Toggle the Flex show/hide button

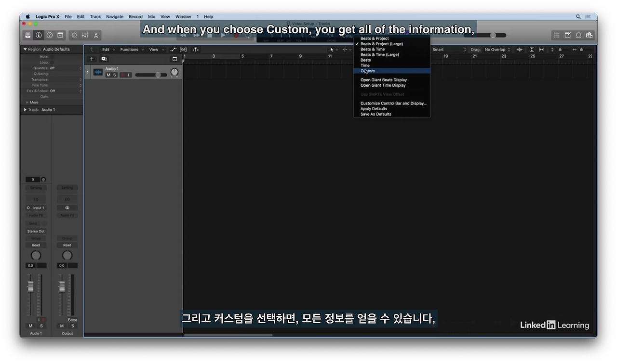(183, 50)
